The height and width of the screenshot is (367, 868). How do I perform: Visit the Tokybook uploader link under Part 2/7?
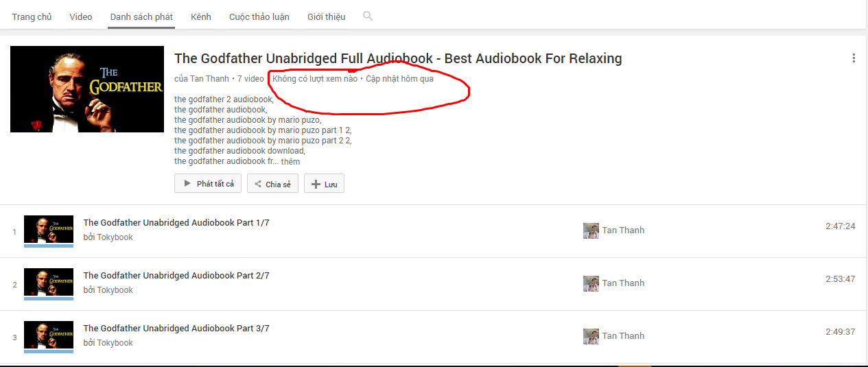[115, 290]
